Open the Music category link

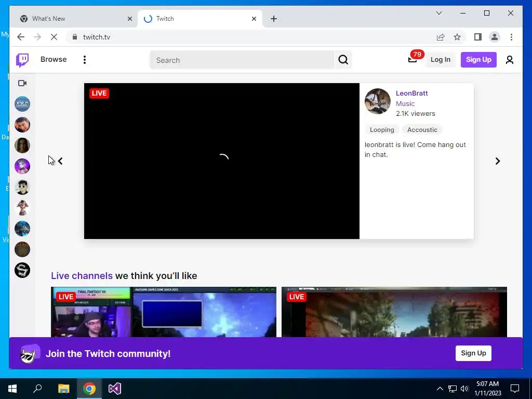point(405,103)
